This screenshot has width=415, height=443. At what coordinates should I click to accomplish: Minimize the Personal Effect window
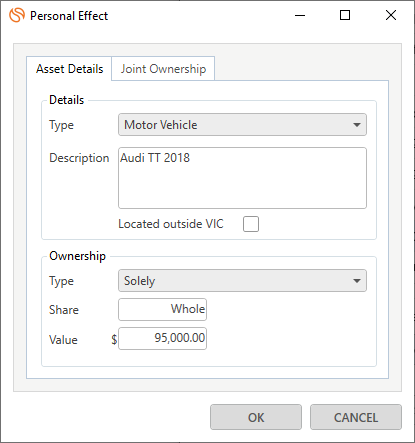tap(300, 15)
